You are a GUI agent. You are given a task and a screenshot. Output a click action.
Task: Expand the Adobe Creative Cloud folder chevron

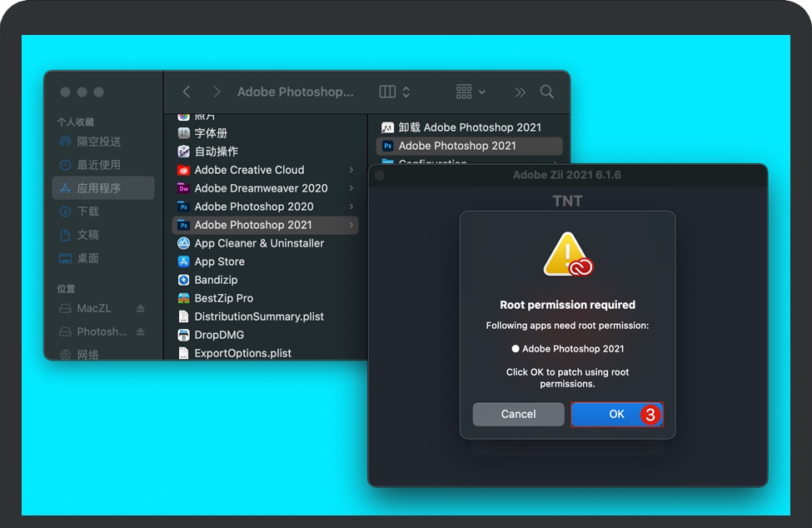click(351, 170)
